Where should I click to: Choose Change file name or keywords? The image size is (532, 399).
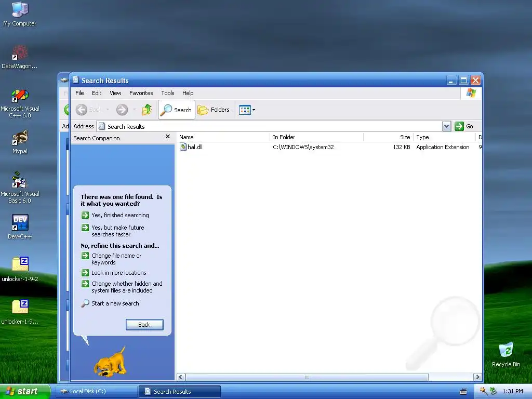[x=111, y=259]
